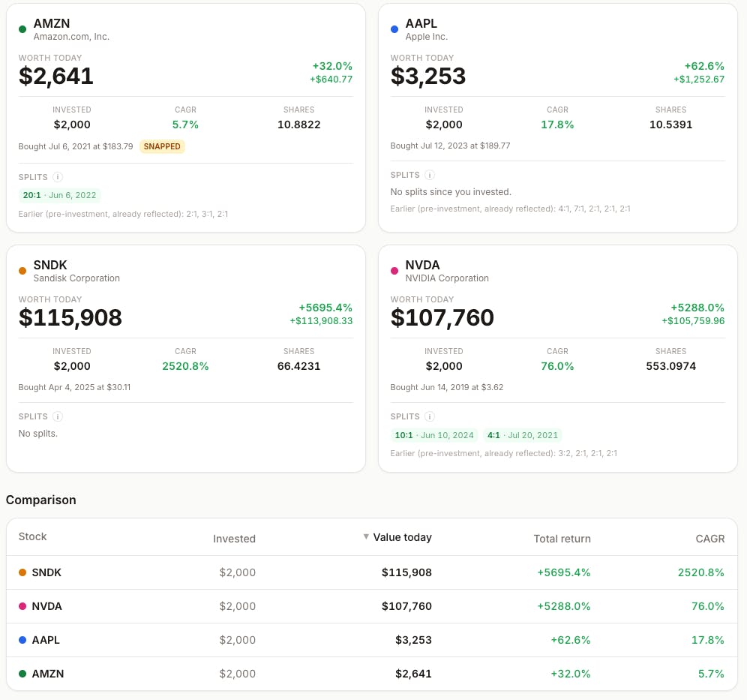Click Bought Apr 4, 2025 at $30.11 text

coord(74,387)
